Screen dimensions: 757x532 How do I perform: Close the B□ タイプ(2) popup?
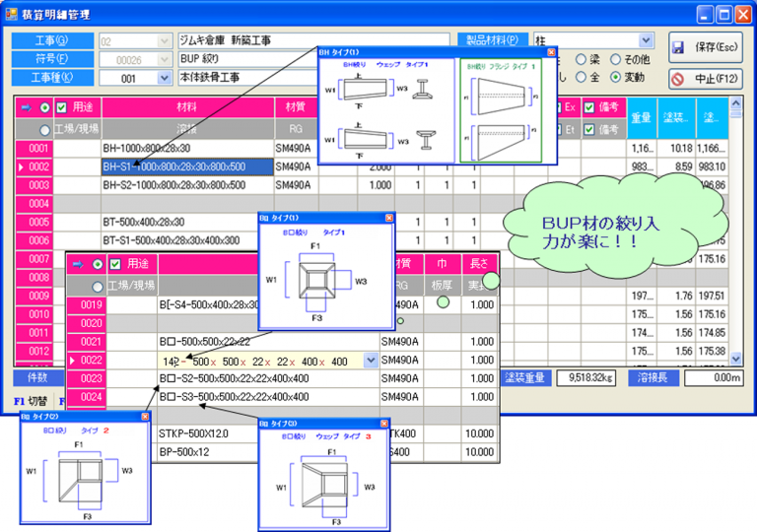click(x=145, y=417)
